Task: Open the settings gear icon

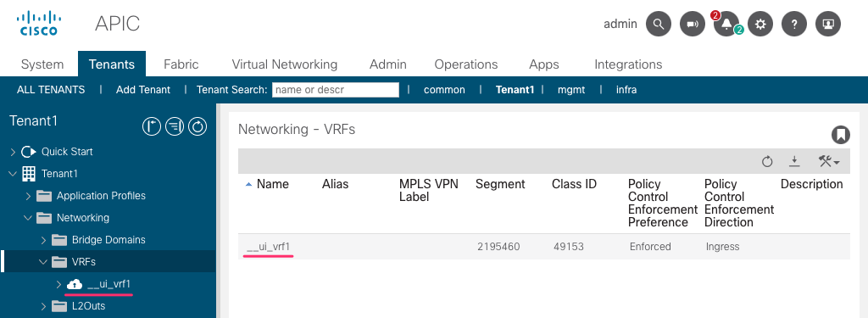Action: [x=760, y=24]
